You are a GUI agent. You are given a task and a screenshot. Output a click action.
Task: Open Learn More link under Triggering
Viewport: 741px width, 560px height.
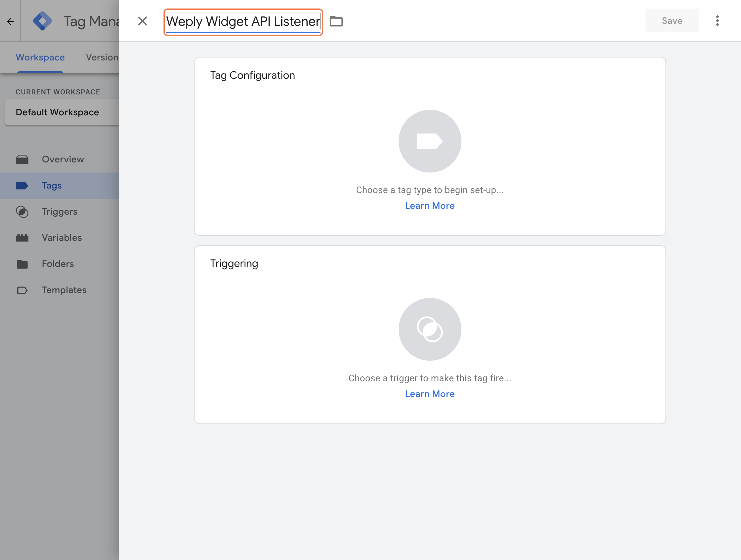click(x=429, y=394)
